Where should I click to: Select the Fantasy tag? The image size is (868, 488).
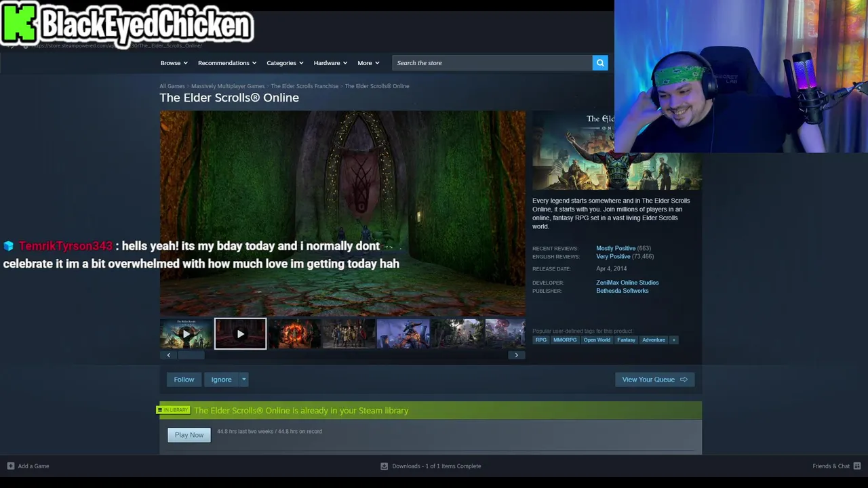click(626, 340)
